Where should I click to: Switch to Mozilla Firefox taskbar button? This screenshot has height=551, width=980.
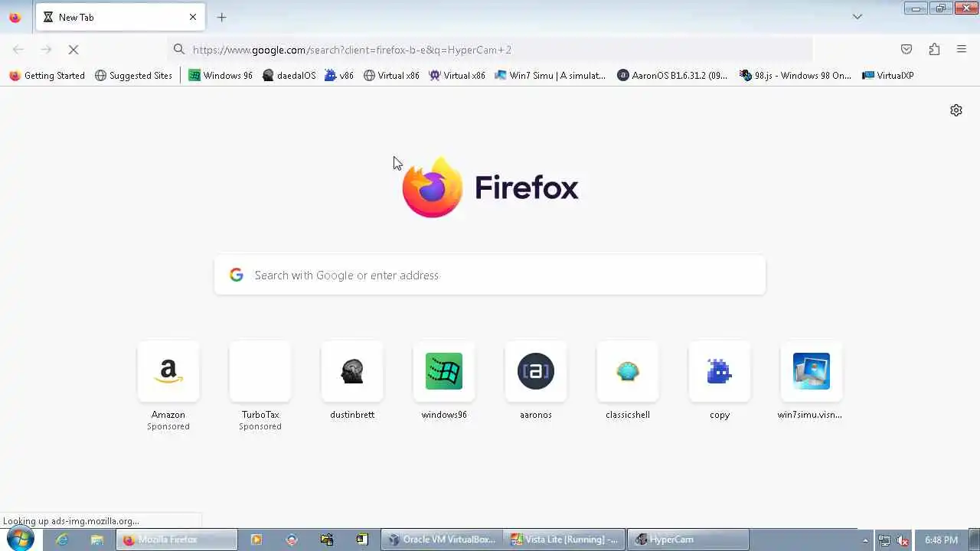177,540
